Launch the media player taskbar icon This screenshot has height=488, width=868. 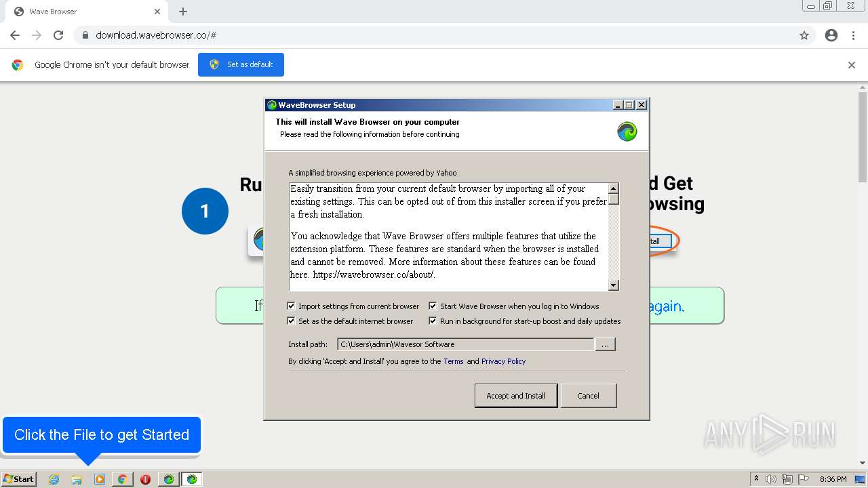coord(100,479)
